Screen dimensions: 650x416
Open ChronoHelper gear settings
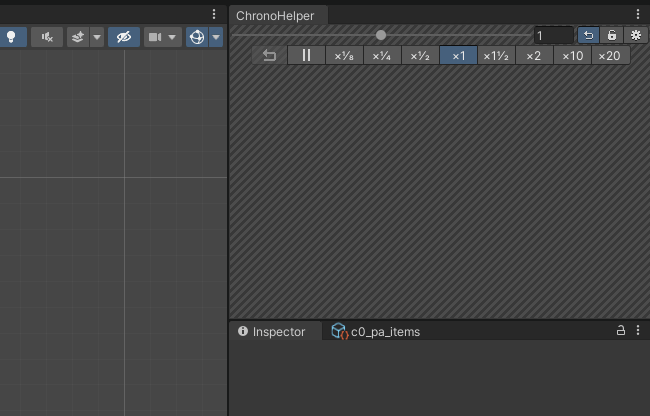[636, 36]
